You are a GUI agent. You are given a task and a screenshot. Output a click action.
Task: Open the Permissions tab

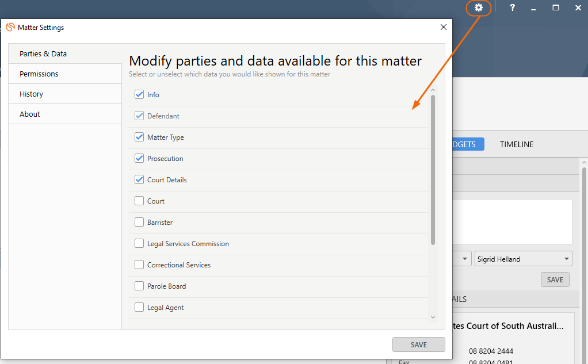pos(65,74)
